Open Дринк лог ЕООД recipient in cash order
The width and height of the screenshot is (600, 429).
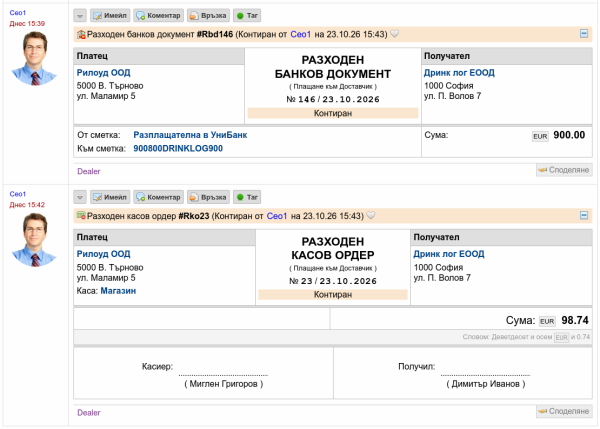pos(449,254)
